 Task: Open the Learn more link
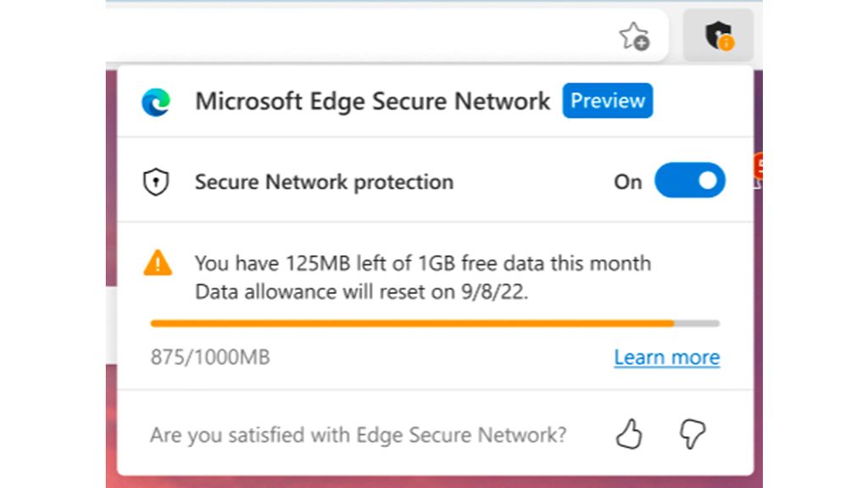[666, 357]
